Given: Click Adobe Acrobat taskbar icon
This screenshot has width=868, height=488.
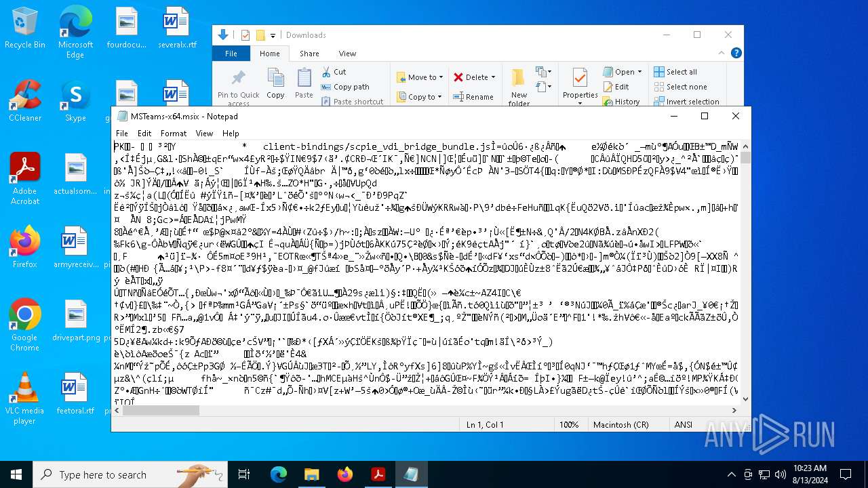Looking at the screenshot, I should [378, 474].
